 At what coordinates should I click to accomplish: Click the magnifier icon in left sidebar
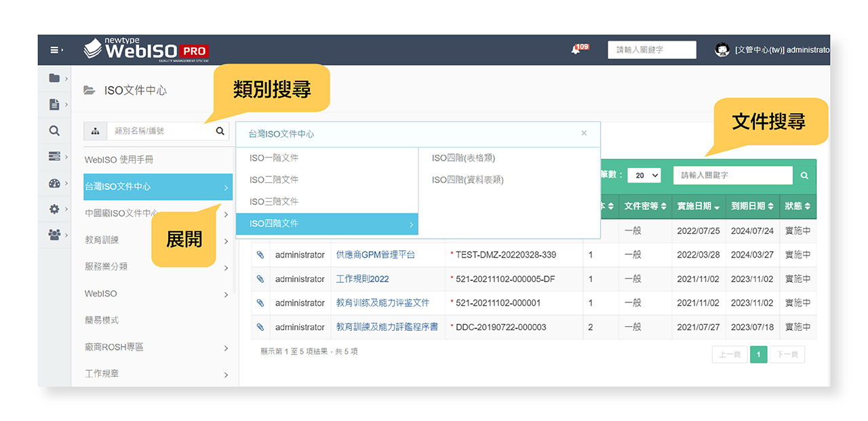point(54,131)
